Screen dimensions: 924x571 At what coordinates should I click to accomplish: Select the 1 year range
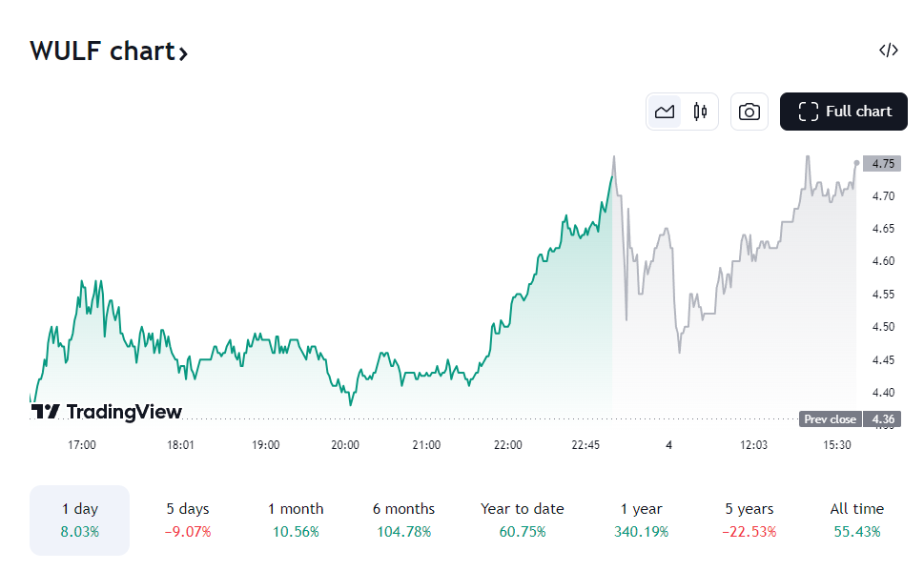642,520
